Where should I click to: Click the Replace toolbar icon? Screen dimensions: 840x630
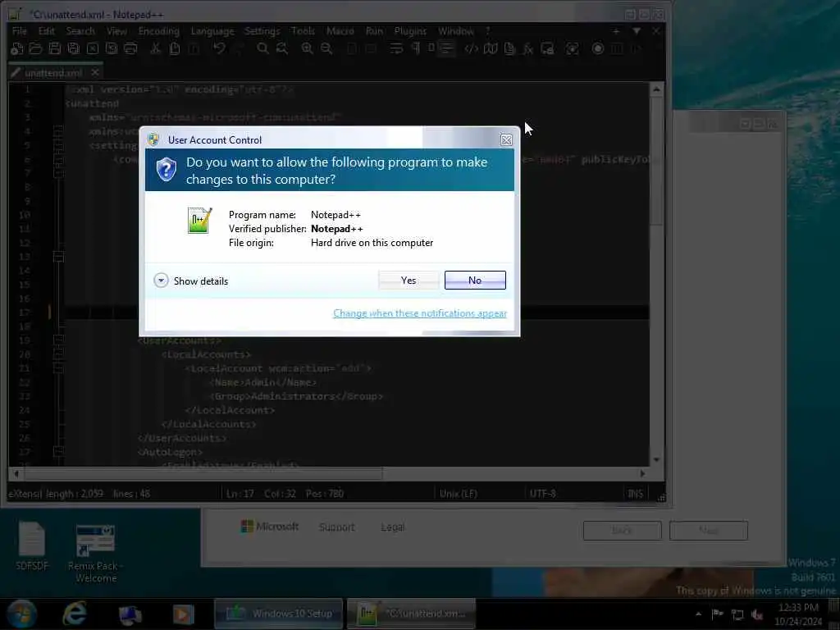tap(282, 48)
